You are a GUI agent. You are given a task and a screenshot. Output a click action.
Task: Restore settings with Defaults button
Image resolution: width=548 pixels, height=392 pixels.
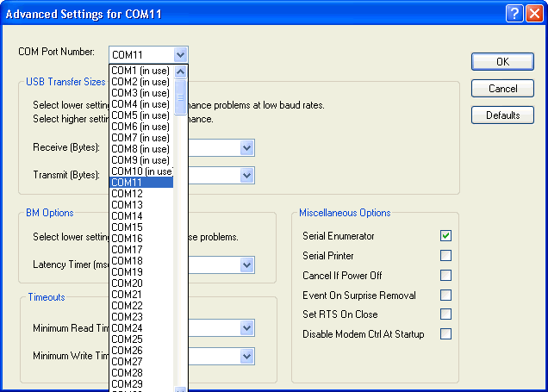point(502,115)
